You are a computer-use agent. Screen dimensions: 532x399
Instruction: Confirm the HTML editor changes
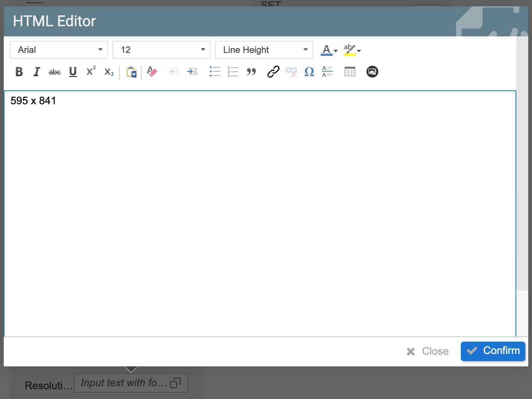click(493, 351)
